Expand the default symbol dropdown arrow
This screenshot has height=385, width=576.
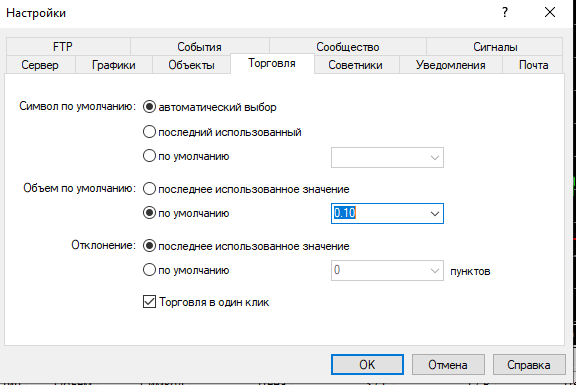click(x=435, y=158)
